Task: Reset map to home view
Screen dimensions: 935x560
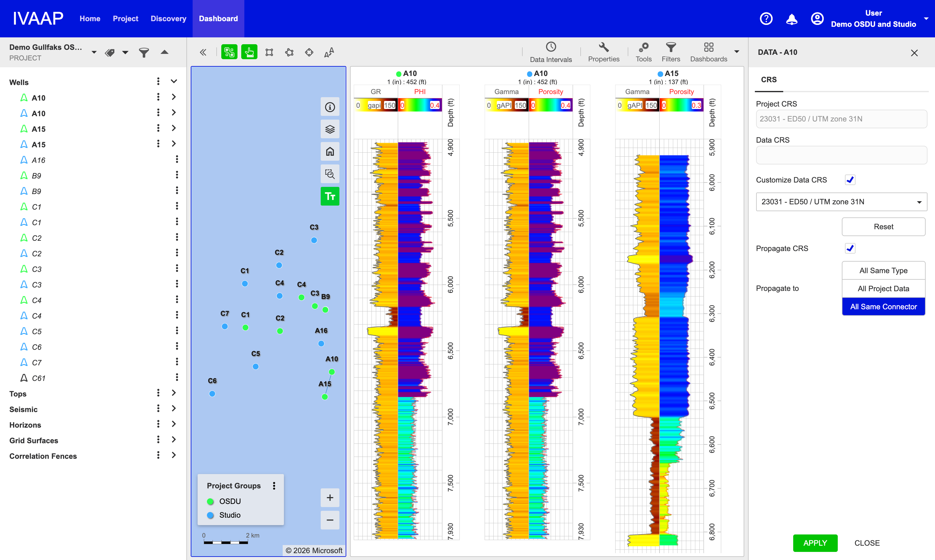Action: [x=330, y=152]
